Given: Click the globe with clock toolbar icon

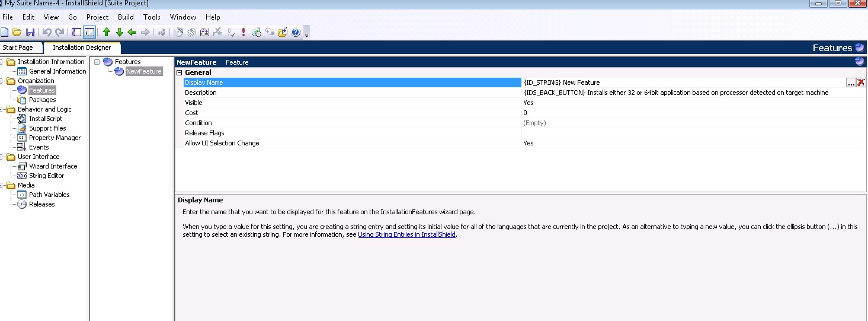Looking at the screenshot, I should tap(257, 32).
